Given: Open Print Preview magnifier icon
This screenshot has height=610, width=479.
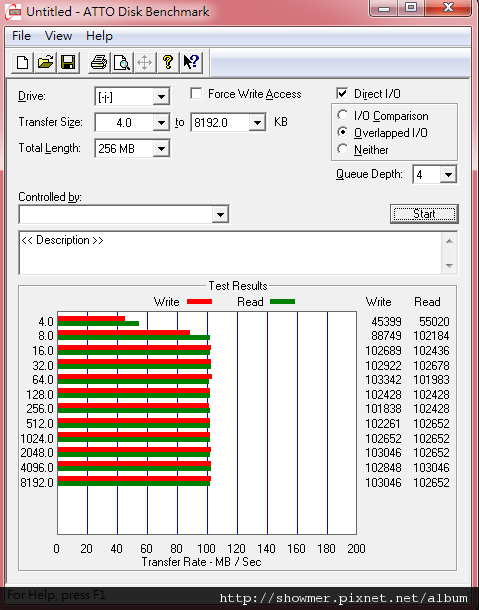Looking at the screenshot, I should [121, 62].
